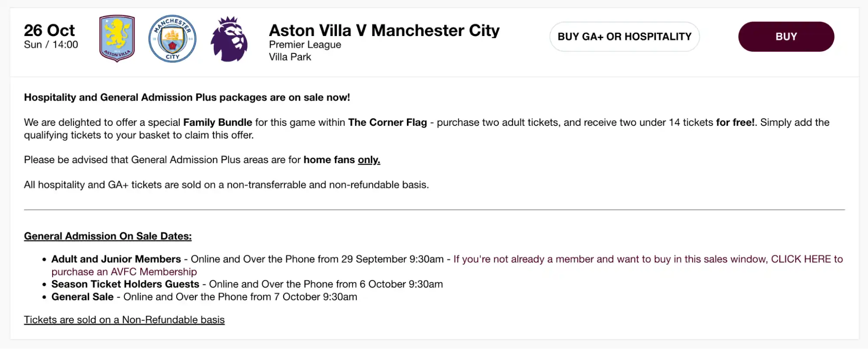Select the Aston Villa V Manchester City title
868x349 pixels.
[384, 30]
